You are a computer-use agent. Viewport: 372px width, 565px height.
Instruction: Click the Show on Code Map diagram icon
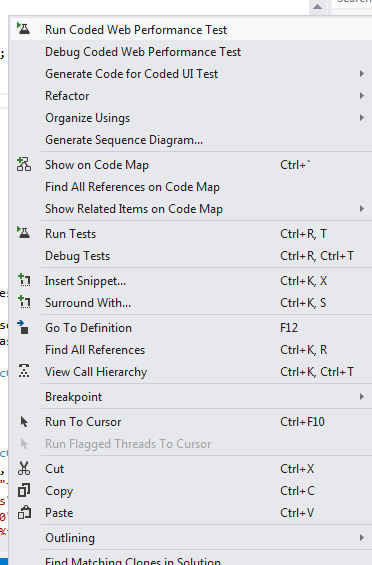tap(24, 164)
